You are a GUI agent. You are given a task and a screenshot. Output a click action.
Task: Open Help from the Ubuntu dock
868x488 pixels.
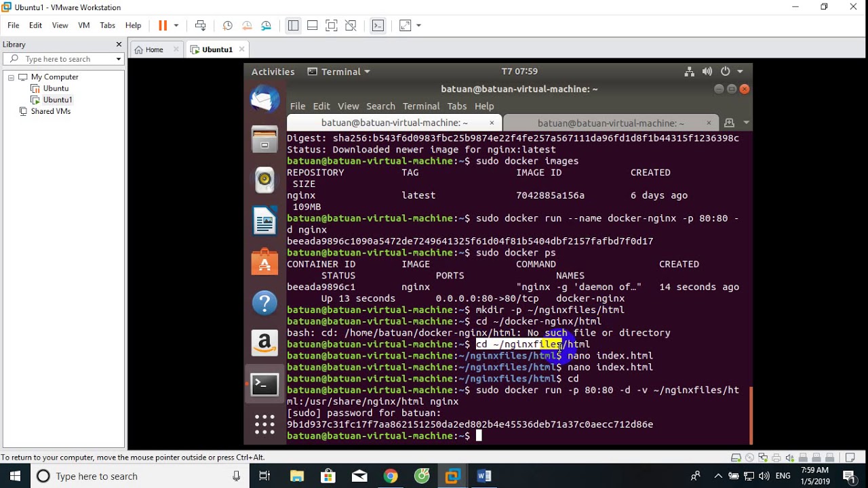click(264, 302)
